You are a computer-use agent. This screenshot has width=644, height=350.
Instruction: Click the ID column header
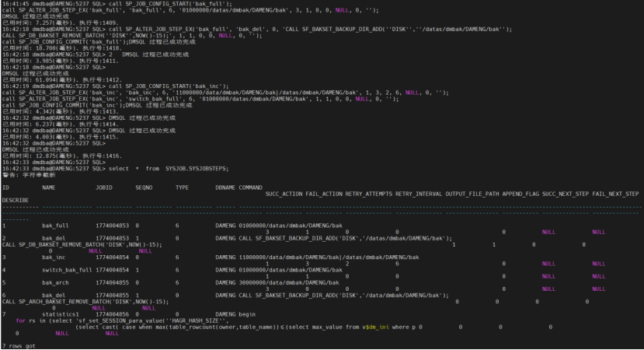(x=5, y=187)
